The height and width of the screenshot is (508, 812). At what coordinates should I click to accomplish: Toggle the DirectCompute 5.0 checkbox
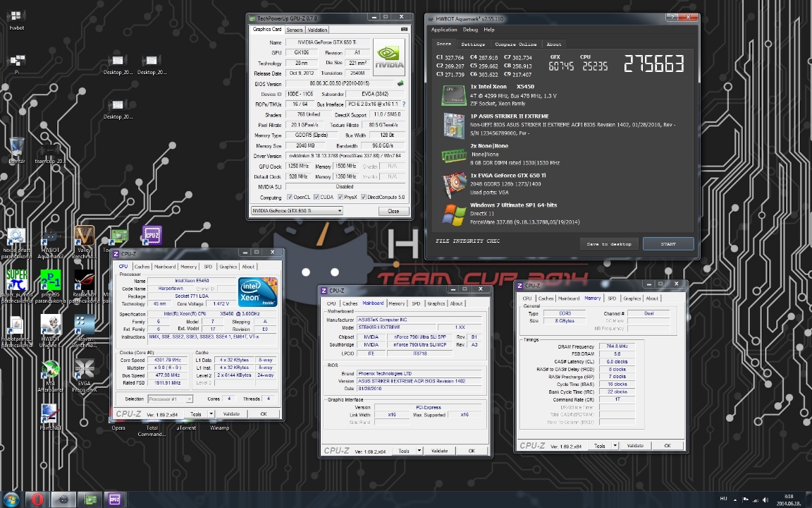[x=364, y=197]
